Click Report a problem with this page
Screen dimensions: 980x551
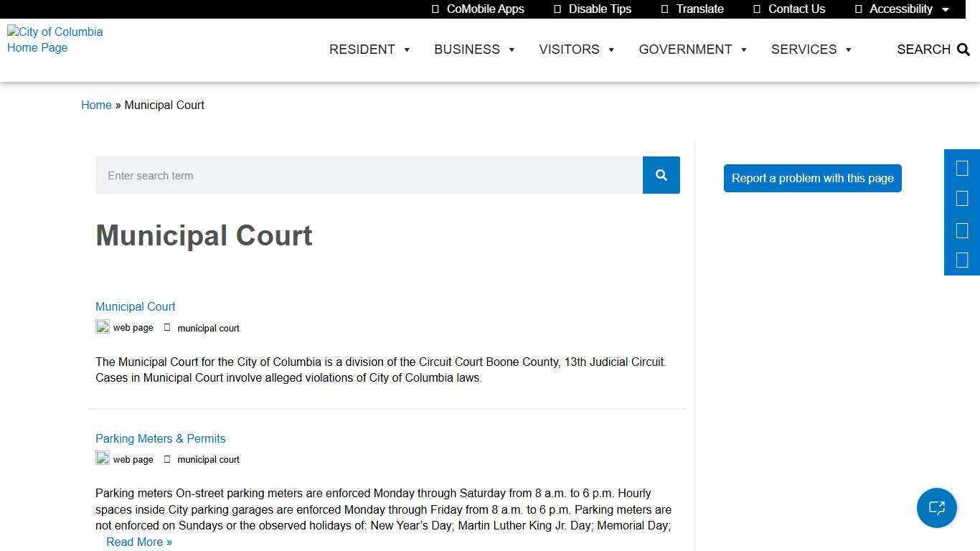[812, 178]
